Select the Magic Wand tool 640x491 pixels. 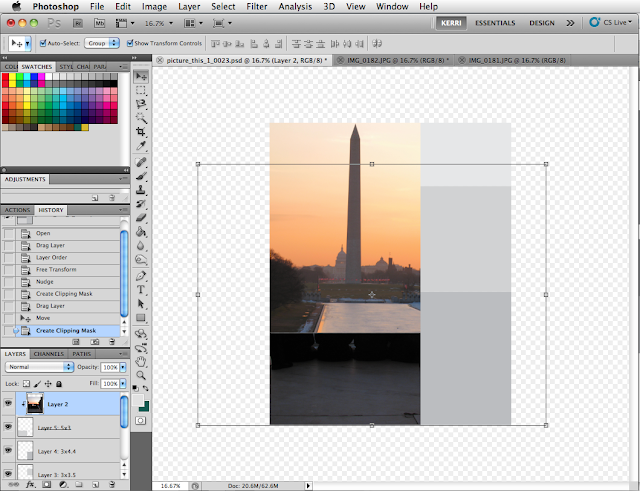pyautogui.click(x=141, y=117)
